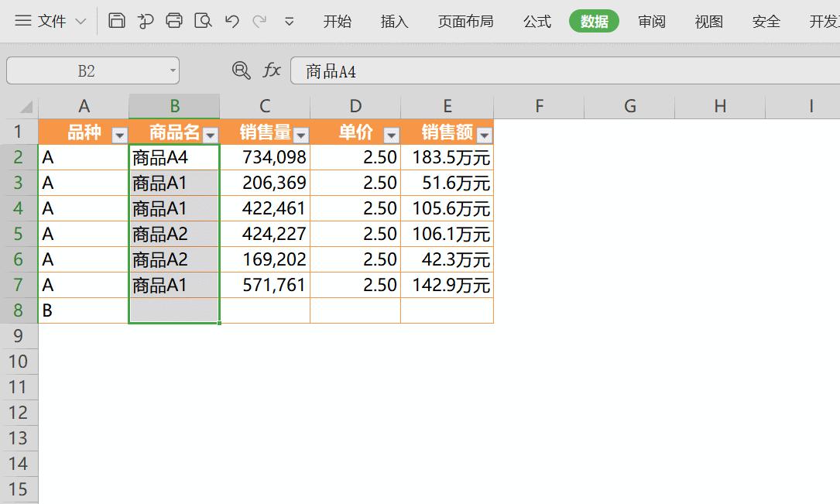Click the Save icon
The image size is (840, 504).
click(117, 22)
